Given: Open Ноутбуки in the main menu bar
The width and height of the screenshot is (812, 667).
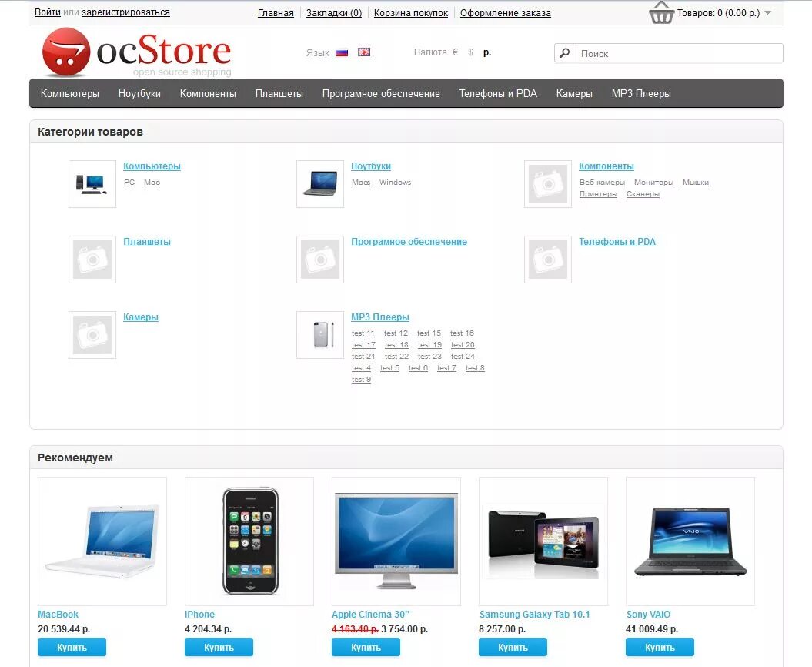Looking at the screenshot, I should tap(139, 94).
